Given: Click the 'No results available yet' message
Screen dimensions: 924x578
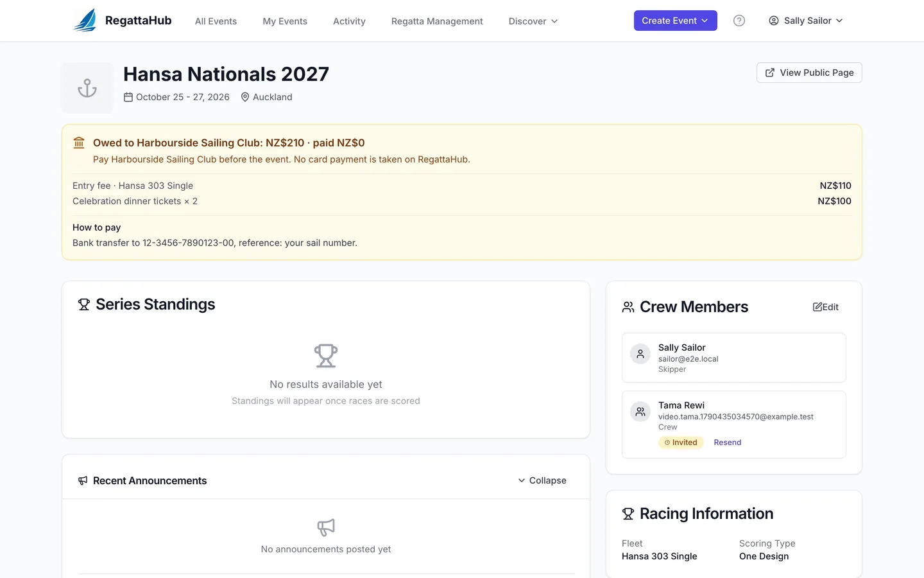Looking at the screenshot, I should (326, 384).
